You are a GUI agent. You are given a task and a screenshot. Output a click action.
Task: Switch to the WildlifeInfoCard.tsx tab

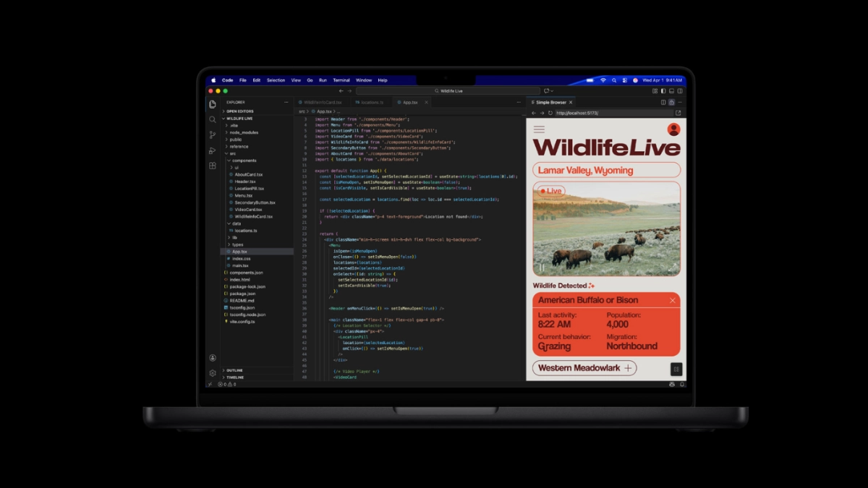click(321, 103)
